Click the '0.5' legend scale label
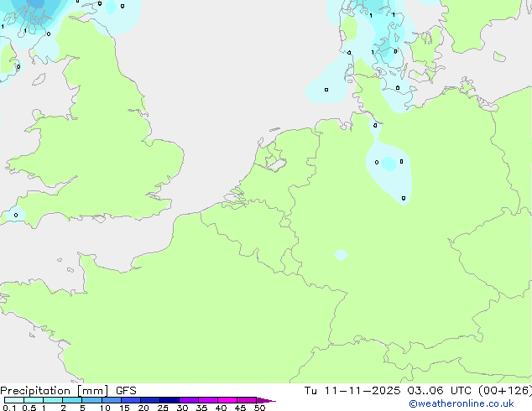The width and height of the screenshot is (532, 411). 29,408
